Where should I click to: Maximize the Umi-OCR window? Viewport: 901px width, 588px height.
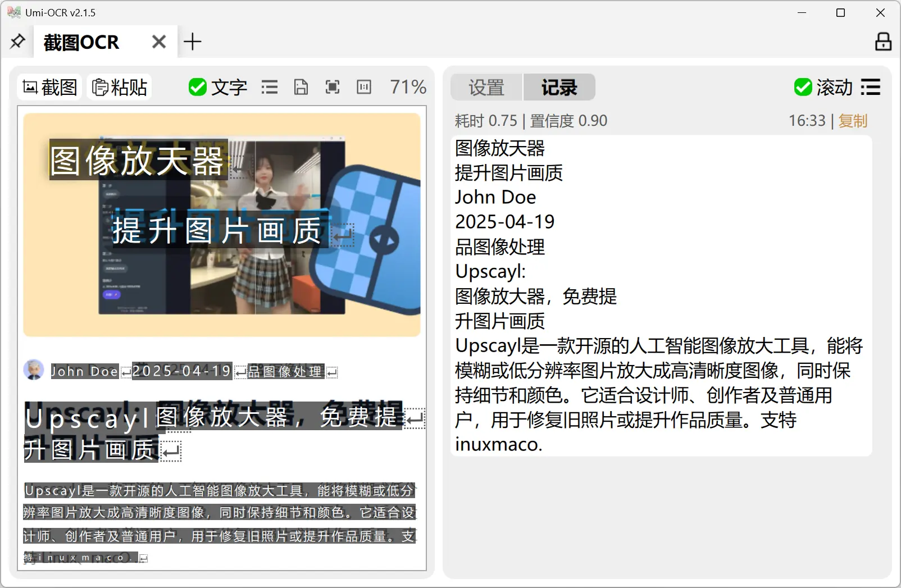coord(841,12)
